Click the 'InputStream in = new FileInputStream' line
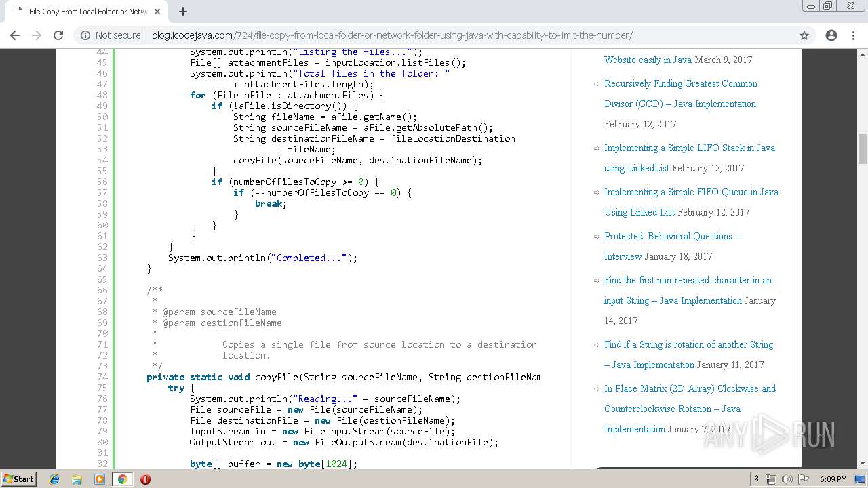This screenshot has height=488, width=868. 322,431
